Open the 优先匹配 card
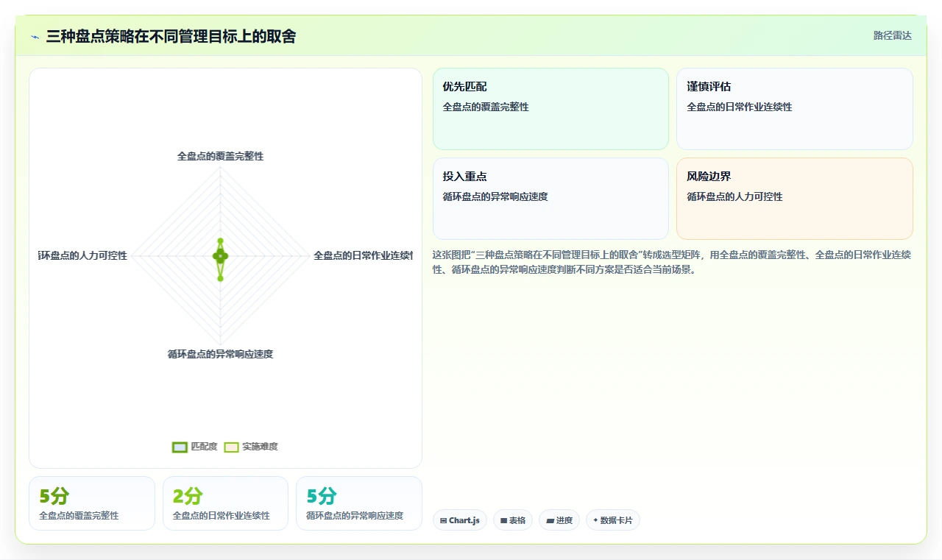 click(550, 109)
